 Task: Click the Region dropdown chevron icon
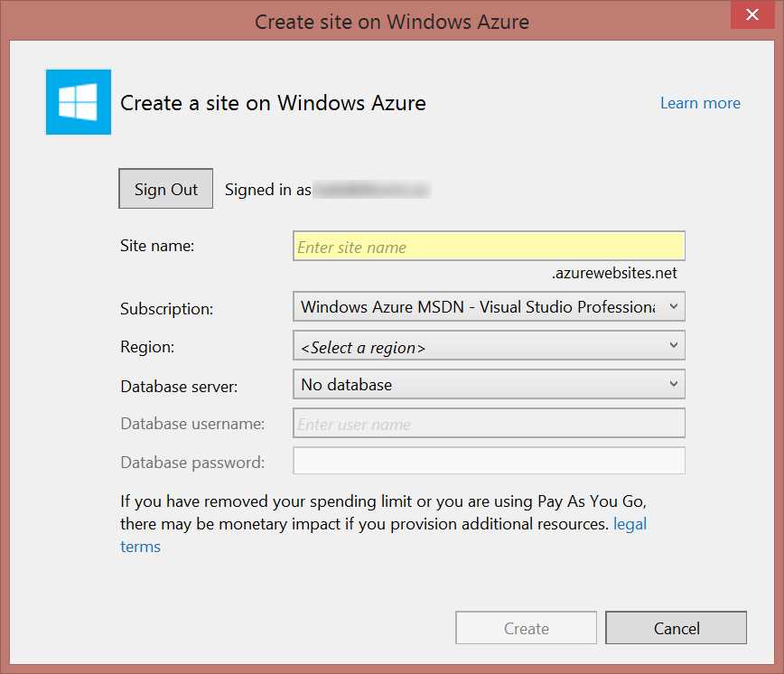(674, 345)
